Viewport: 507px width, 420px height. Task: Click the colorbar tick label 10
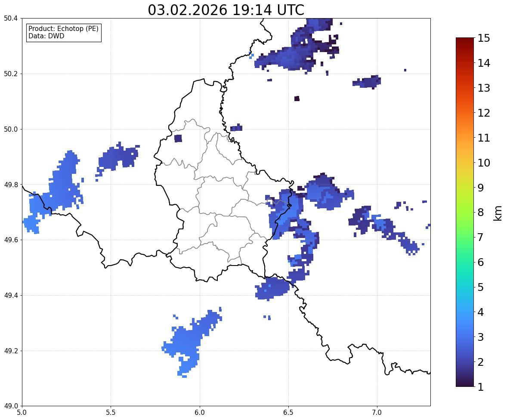(x=484, y=163)
